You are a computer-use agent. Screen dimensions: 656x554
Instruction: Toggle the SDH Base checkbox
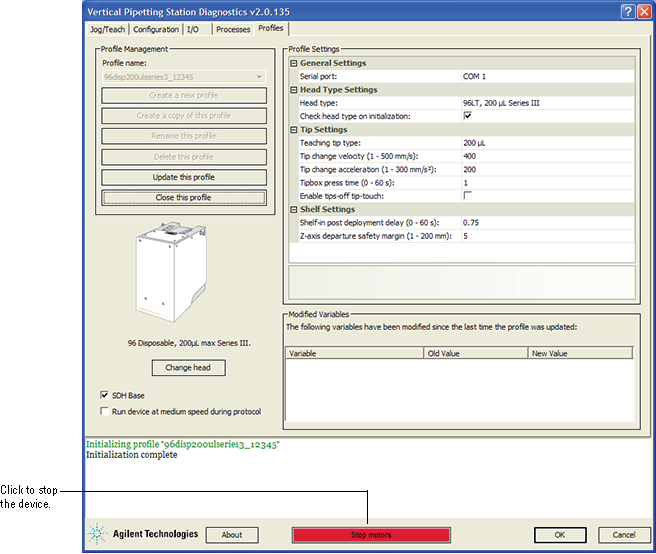pyautogui.click(x=106, y=395)
